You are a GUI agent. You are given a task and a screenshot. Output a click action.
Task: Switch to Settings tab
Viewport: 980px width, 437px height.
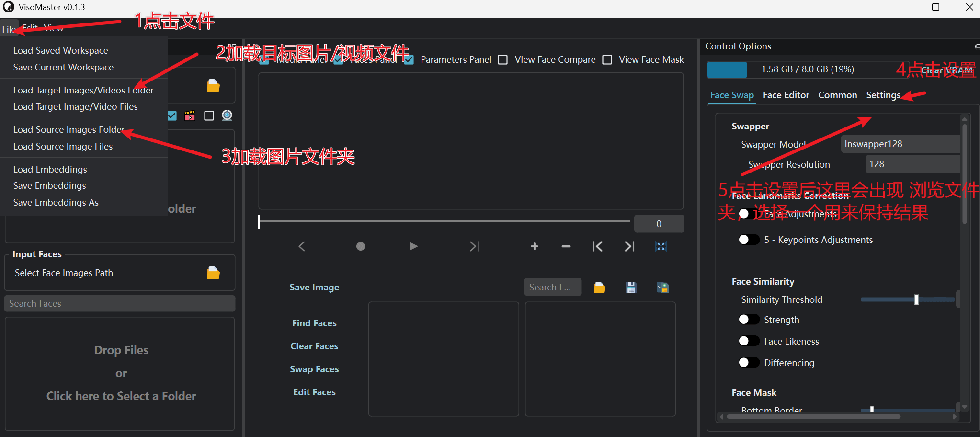[x=883, y=95]
